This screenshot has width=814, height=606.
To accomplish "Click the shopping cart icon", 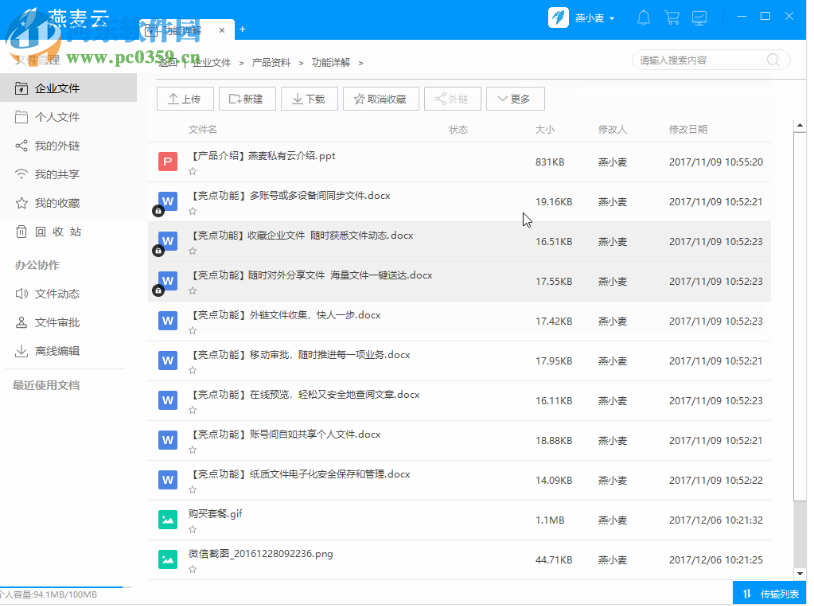I will (672, 17).
